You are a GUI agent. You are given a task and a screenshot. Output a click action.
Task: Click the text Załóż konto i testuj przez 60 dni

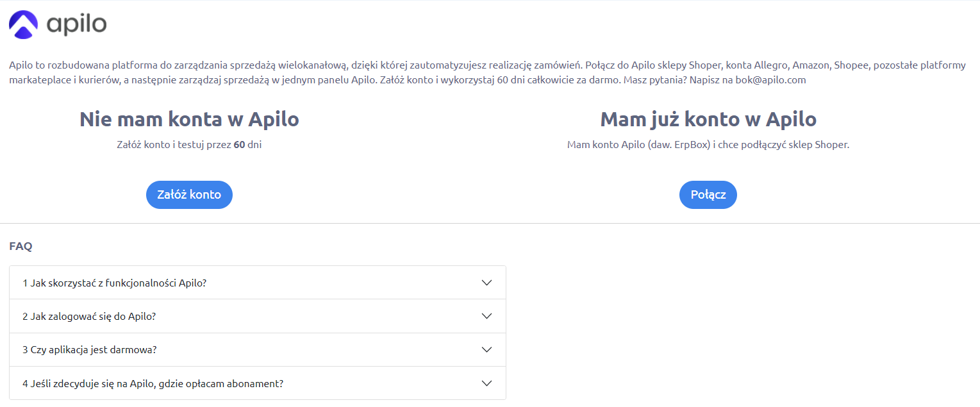189,145
